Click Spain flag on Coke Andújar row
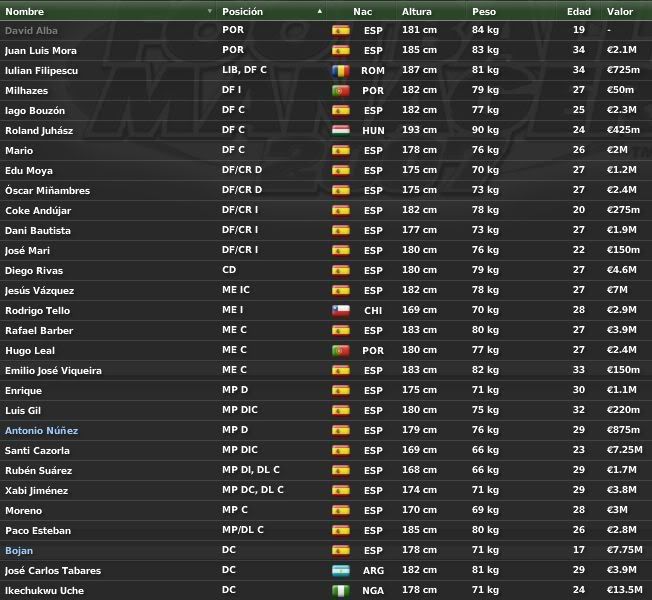This screenshot has width=652, height=600. pyautogui.click(x=341, y=210)
